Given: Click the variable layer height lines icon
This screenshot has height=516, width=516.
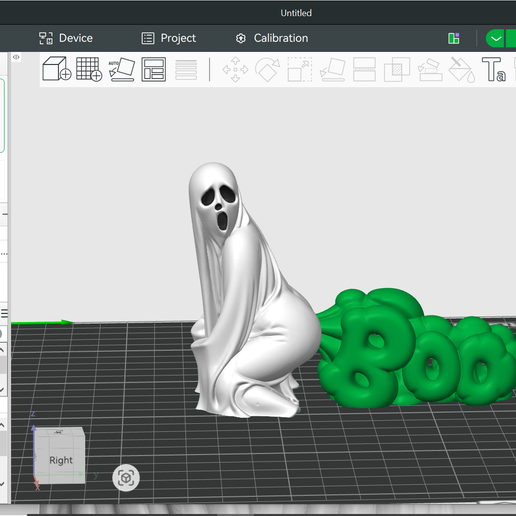Looking at the screenshot, I should tap(186, 70).
